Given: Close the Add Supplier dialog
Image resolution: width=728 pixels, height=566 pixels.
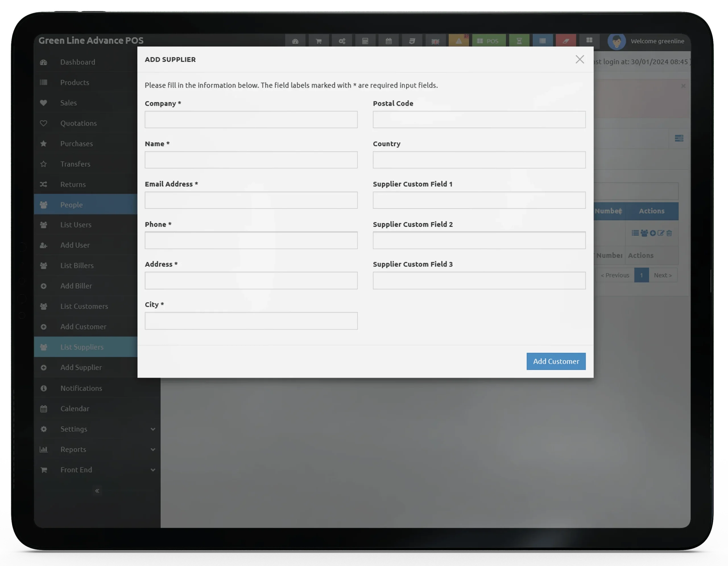Looking at the screenshot, I should (580, 59).
